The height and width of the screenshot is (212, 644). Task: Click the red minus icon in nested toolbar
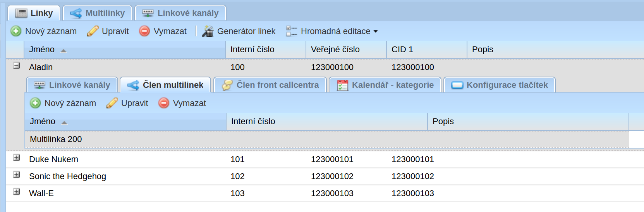[x=164, y=103]
